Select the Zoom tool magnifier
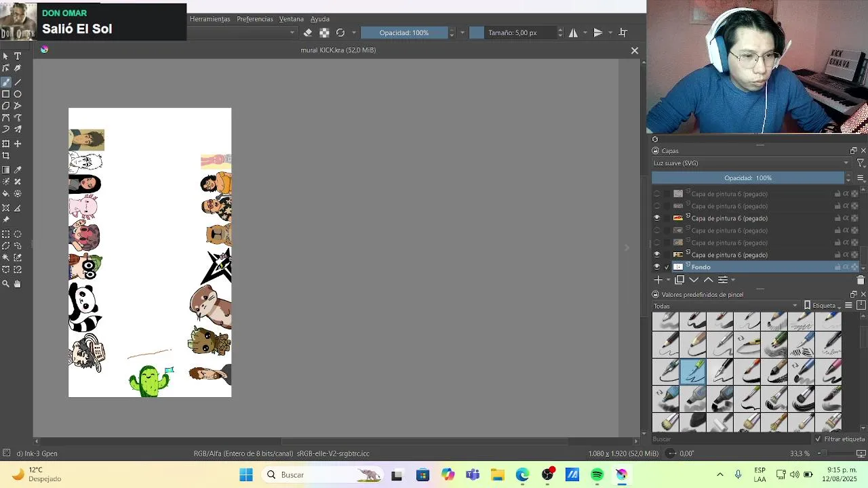The image size is (868, 488). coord(6,284)
